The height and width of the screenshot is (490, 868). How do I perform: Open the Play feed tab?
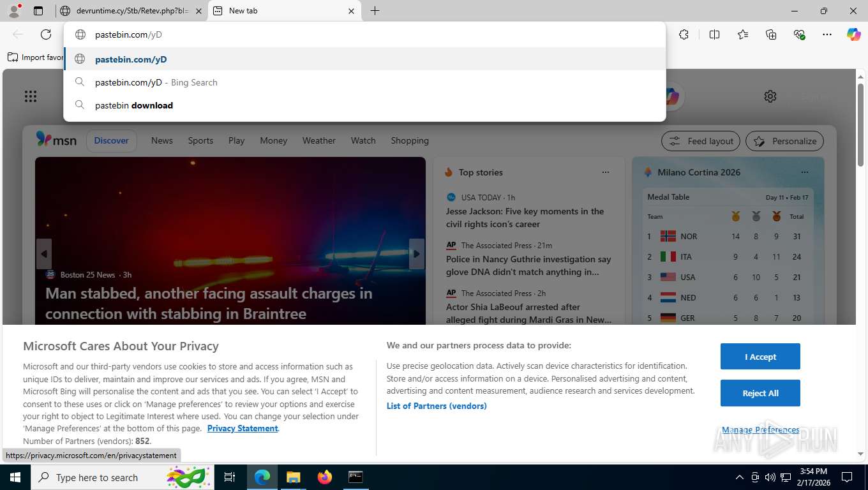237,140
